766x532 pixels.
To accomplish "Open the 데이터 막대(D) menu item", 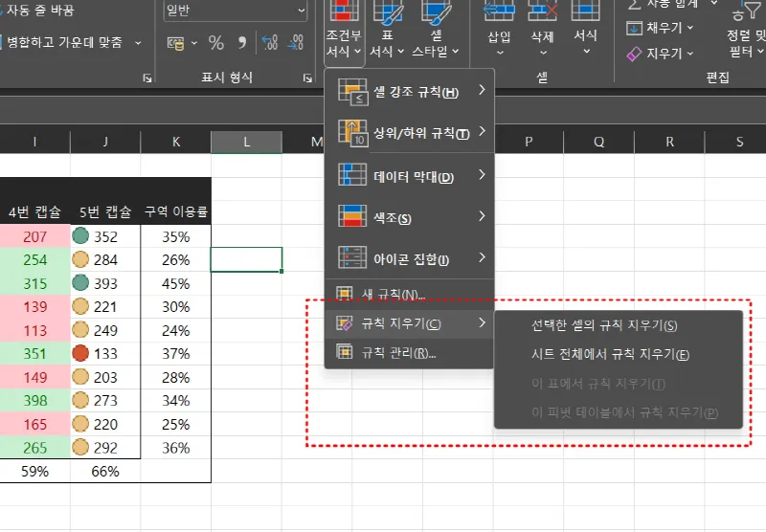I will [x=410, y=175].
